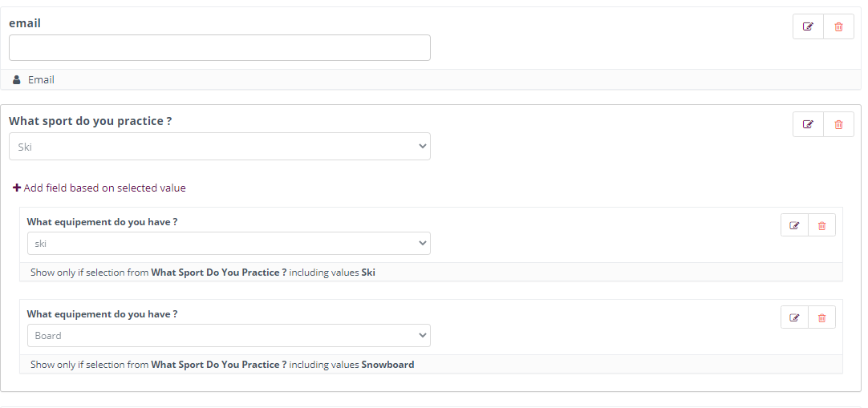Screen dimensions: 868x408
Task: Click the first 'What equipement do you have' label
Action: (103, 222)
